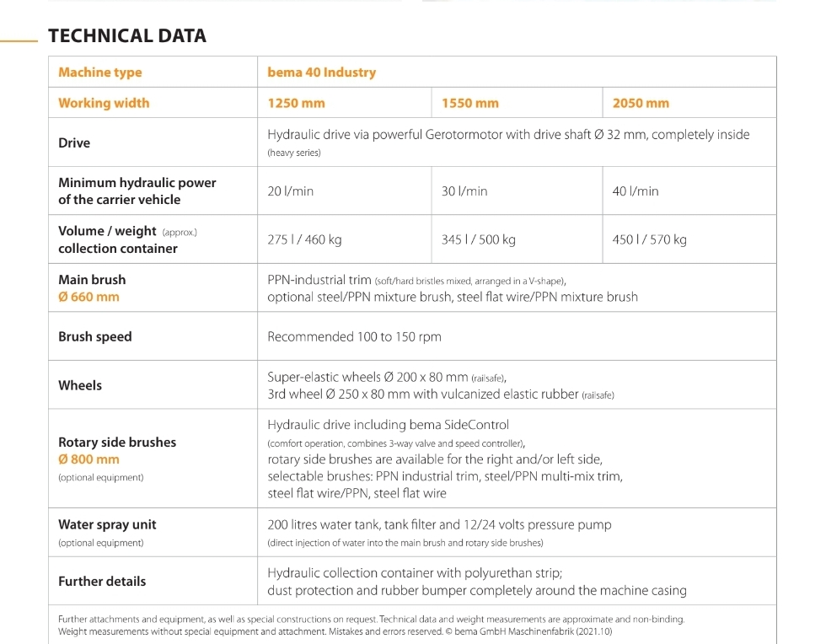
Task: Select the 345 l / 500 kg cell
Action: click(479, 239)
